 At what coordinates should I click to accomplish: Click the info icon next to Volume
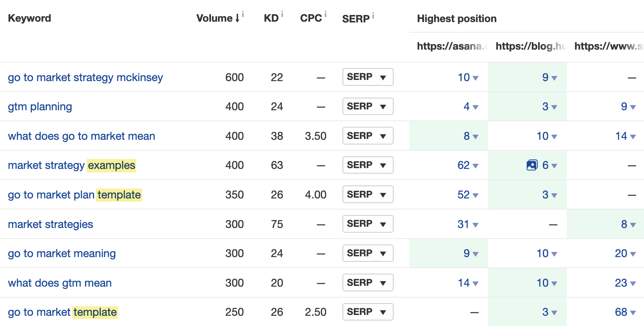tap(243, 15)
